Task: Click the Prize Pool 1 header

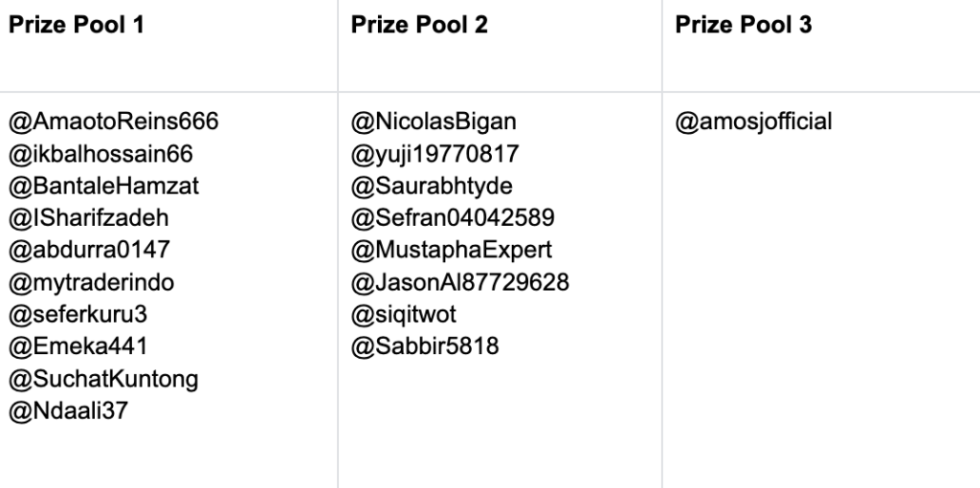Action: pyautogui.click(x=77, y=25)
